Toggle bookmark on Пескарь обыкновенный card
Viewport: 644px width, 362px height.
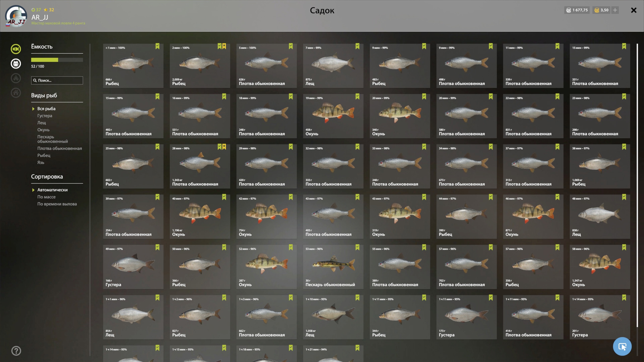pos(357,247)
